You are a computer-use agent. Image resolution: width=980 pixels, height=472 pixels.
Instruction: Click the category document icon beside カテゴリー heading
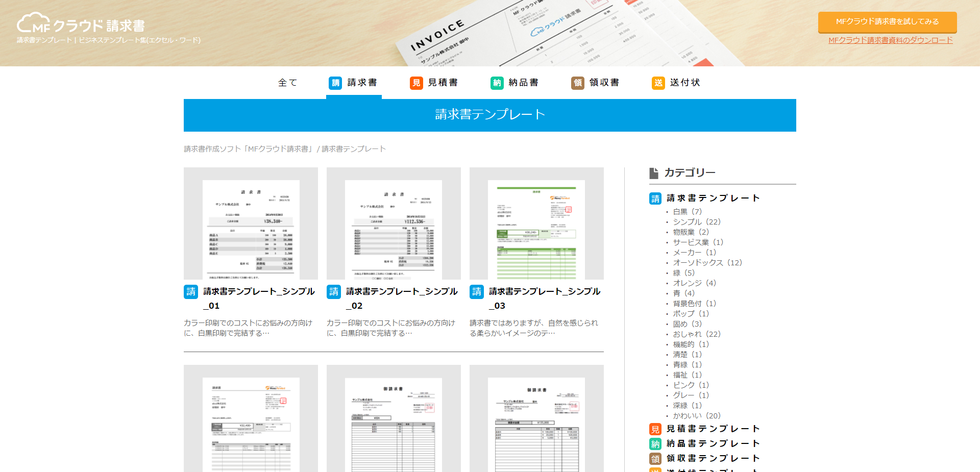point(654,172)
